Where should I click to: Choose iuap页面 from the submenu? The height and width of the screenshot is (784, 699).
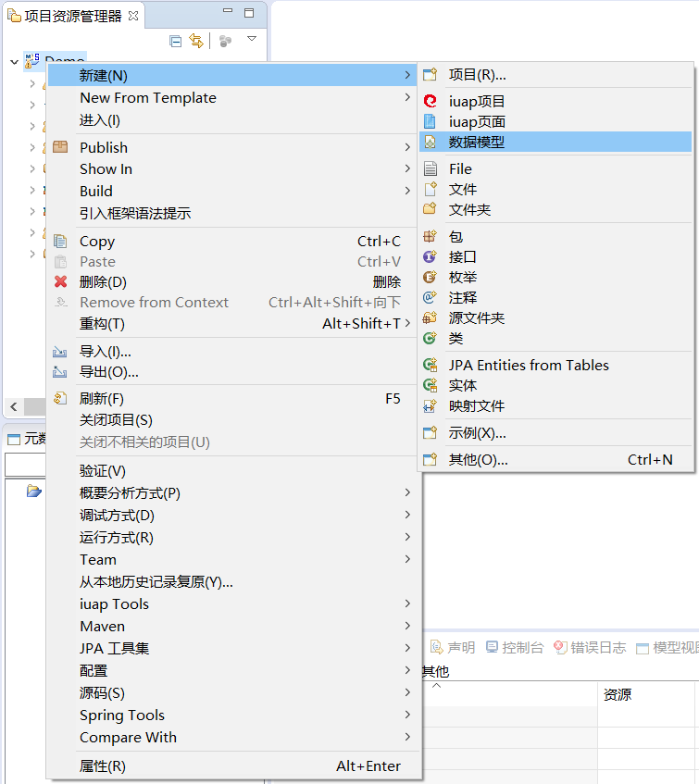(x=476, y=121)
